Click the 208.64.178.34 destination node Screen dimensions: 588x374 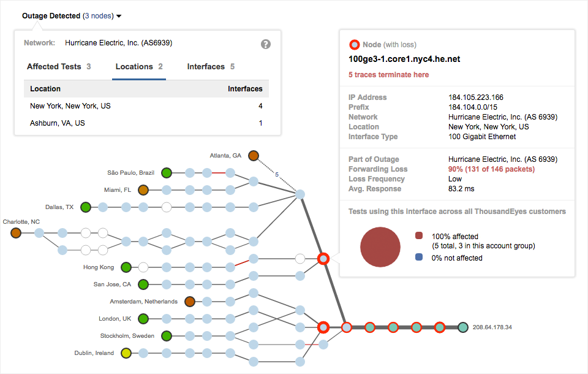click(463, 327)
